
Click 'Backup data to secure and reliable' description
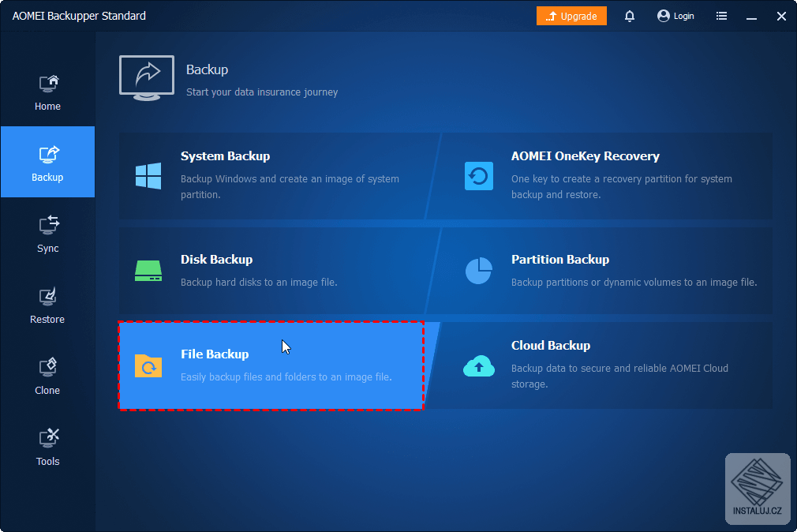(x=619, y=376)
